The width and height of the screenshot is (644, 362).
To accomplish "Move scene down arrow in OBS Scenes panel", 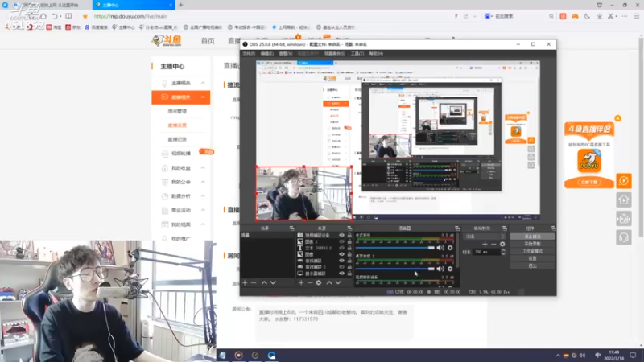I will [x=273, y=283].
